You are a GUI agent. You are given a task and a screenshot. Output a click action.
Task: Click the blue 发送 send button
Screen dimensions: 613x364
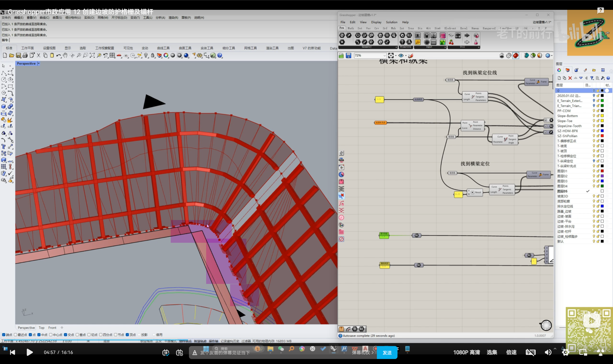tap(387, 353)
